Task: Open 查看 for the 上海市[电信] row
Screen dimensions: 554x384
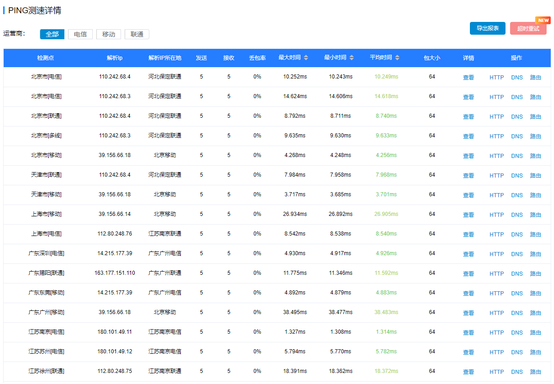Action: (468, 234)
